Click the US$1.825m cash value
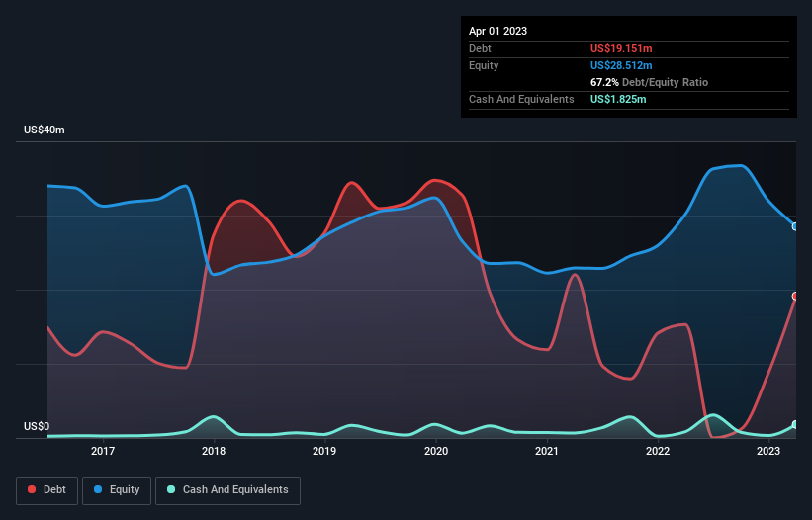The height and width of the screenshot is (520, 812). click(x=618, y=99)
